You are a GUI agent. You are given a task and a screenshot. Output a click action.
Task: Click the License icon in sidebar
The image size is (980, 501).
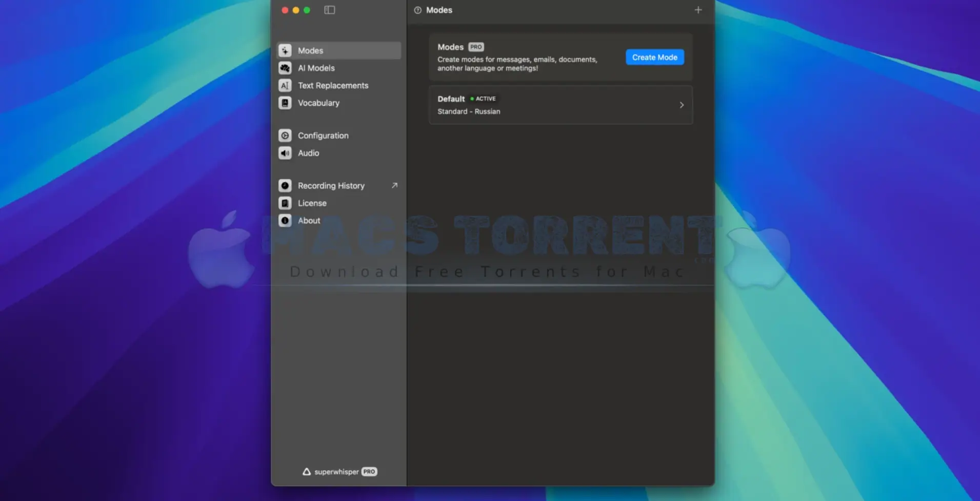285,203
